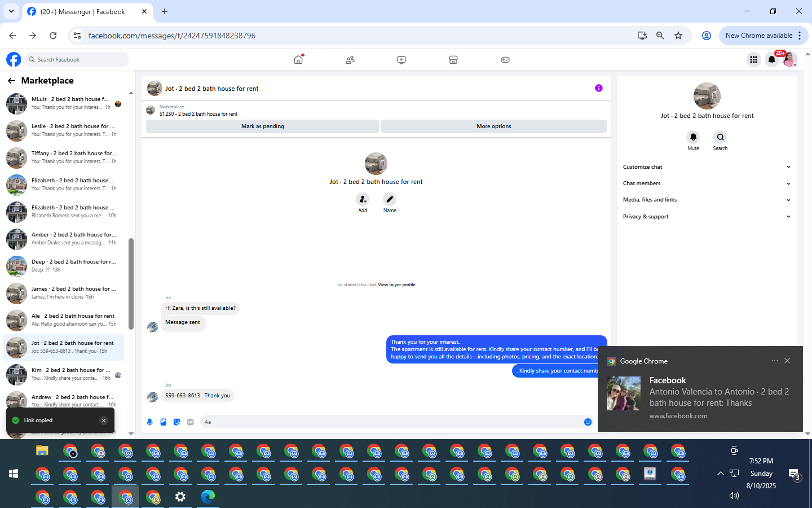Open the Facebook home feed icon

298,59
